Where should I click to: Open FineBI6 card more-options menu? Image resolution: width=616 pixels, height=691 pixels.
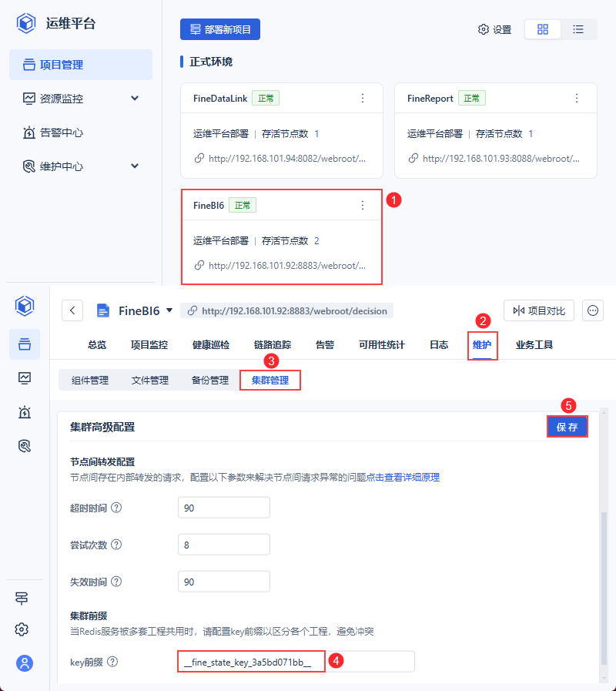point(363,206)
